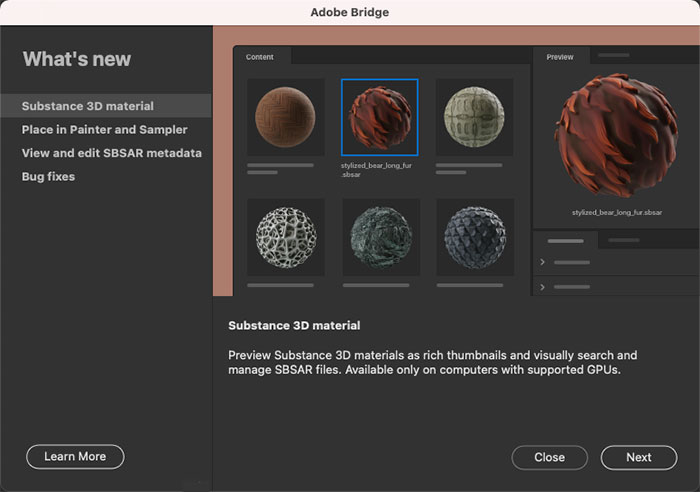The height and width of the screenshot is (492, 700).
Task: Select the pale stone sphere thumbnail
Action: pyautogui.click(x=474, y=117)
